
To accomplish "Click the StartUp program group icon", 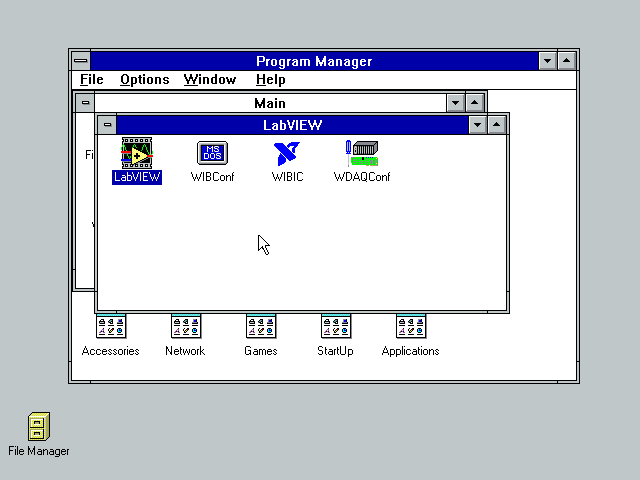I will [335, 327].
